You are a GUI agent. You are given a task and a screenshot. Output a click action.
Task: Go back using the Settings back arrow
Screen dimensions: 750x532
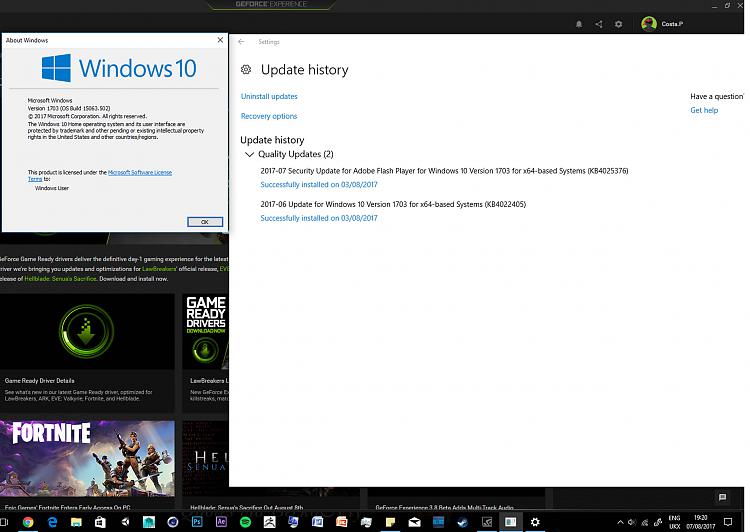241,42
